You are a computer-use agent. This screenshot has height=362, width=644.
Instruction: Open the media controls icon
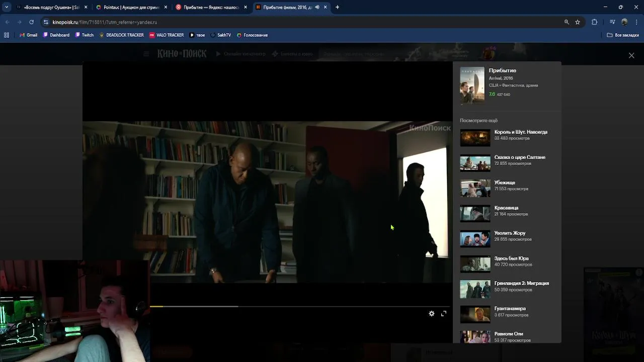[612, 22]
